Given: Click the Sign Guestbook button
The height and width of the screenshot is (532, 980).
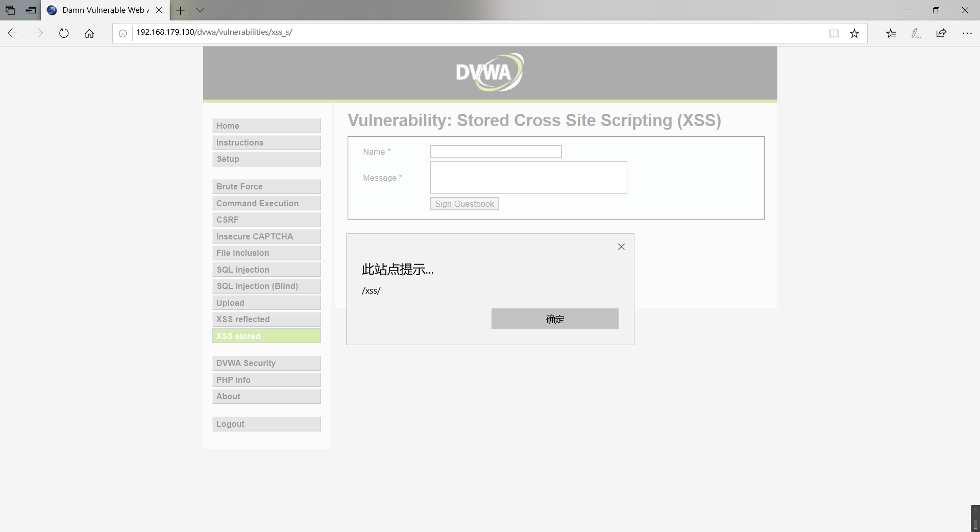Looking at the screenshot, I should pyautogui.click(x=464, y=204).
